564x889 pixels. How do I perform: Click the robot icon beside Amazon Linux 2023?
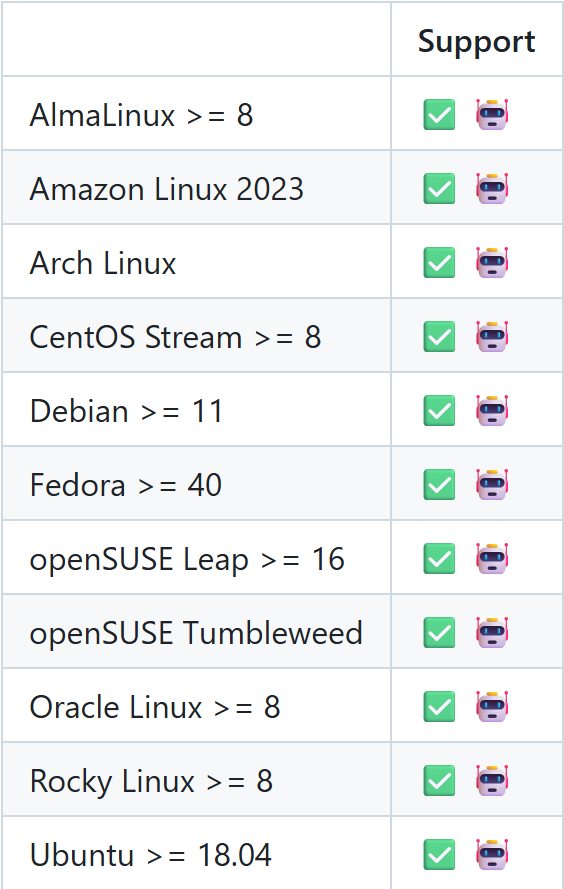coord(492,188)
